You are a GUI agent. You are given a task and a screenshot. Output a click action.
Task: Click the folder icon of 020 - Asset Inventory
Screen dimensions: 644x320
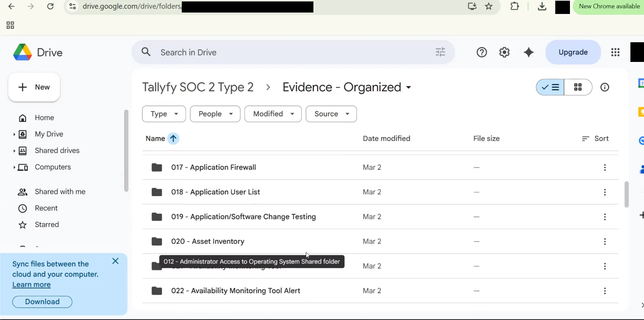click(x=157, y=242)
